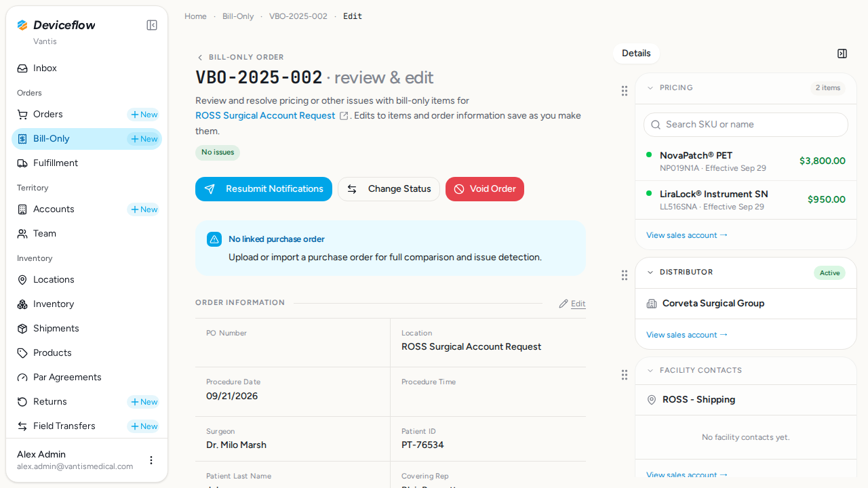Click the back chevron beside Bill-Only Order
The height and width of the screenshot is (488, 868).
pyautogui.click(x=200, y=58)
